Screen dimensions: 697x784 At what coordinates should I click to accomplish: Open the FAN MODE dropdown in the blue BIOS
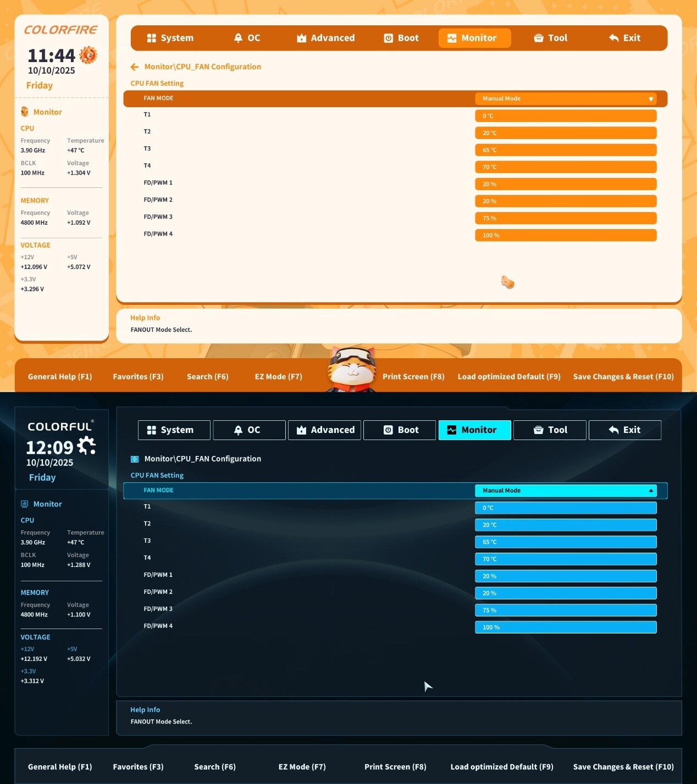565,491
